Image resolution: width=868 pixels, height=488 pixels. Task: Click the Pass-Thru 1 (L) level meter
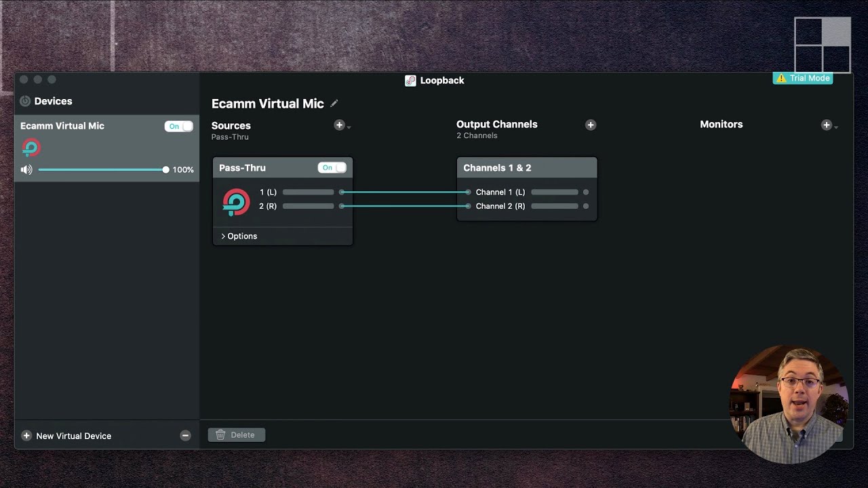309,192
